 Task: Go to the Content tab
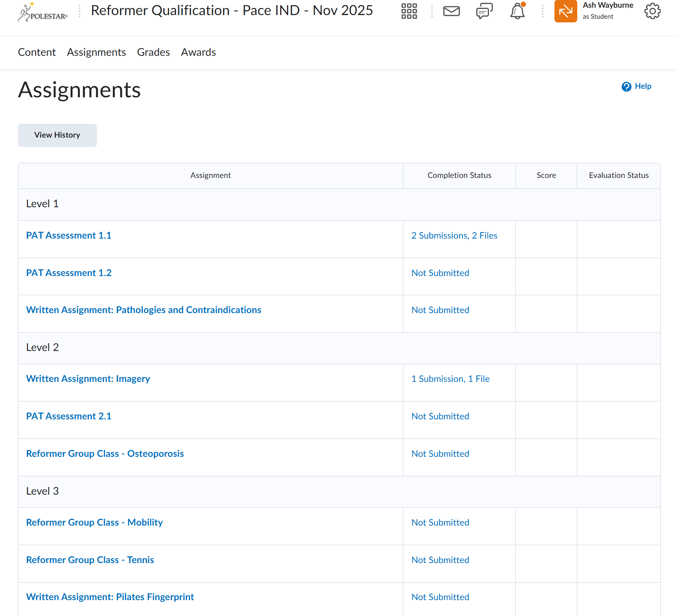pyautogui.click(x=37, y=53)
